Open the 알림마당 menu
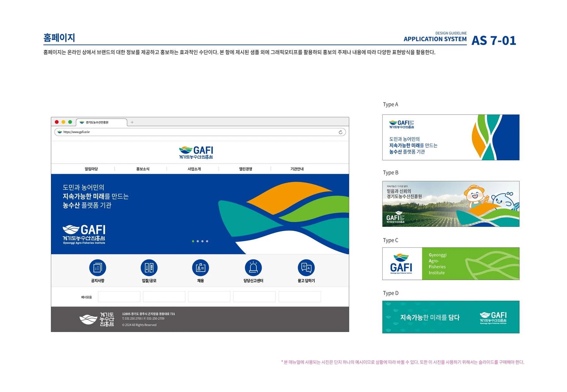Viewport: 567px width, 392px height. [x=91, y=169]
